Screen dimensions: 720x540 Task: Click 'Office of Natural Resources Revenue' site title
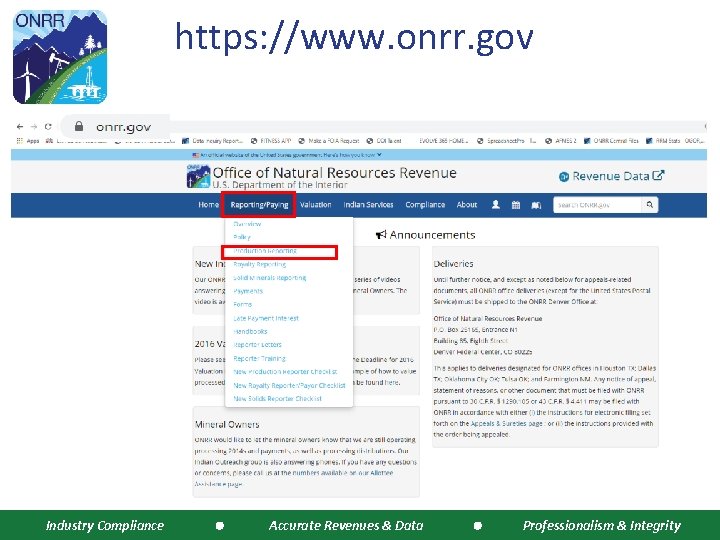point(334,173)
